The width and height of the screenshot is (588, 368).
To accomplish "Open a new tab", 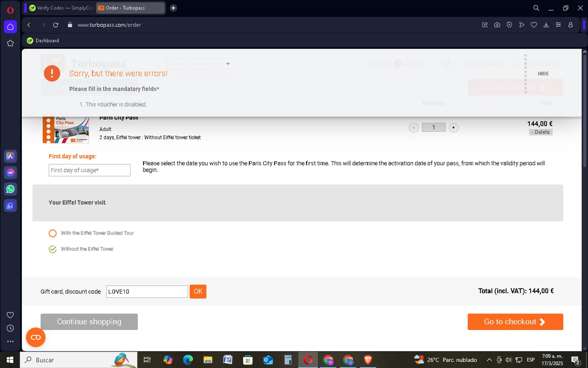I will pyautogui.click(x=173, y=8).
